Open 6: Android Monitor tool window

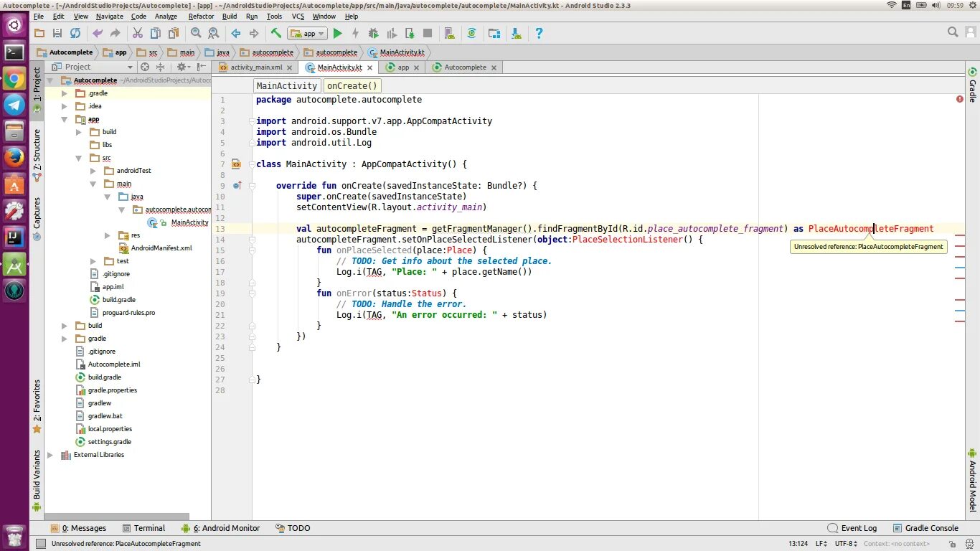pos(221,528)
